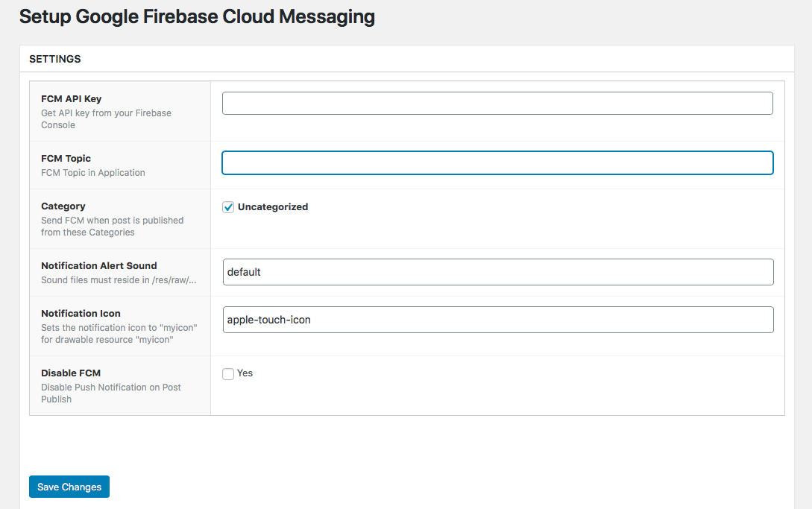Screen dimensions: 812x509
Task: Click the Notification Alert Sound field
Action: pyautogui.click(x=498, y=272)
